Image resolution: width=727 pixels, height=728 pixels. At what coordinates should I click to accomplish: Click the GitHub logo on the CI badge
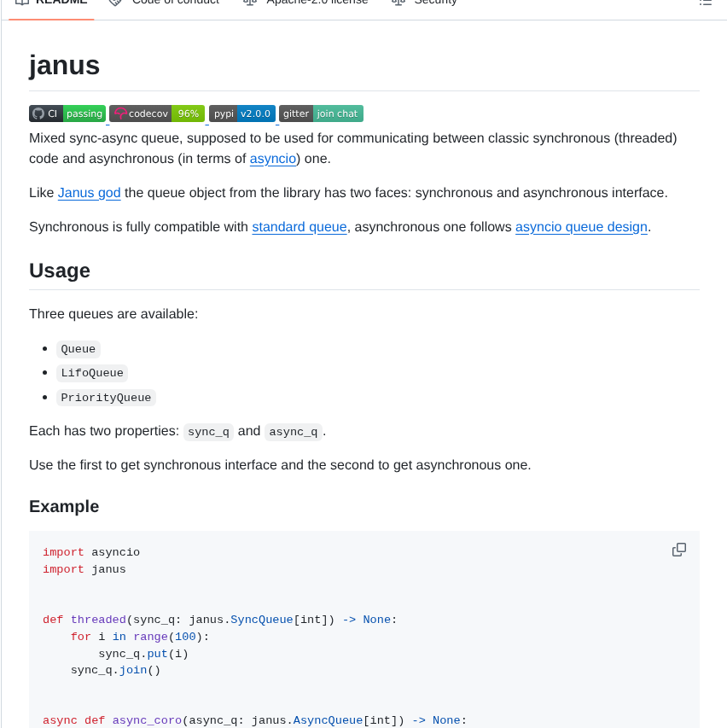38,113
